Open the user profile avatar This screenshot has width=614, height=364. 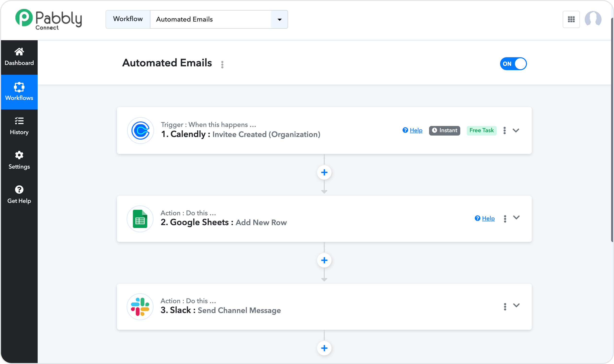(593, 19)
